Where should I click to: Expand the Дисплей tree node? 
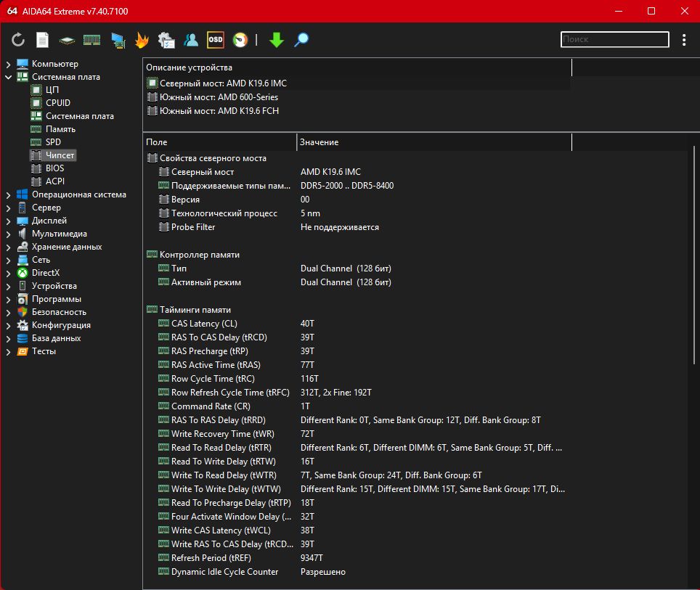[x=8, y=221]
